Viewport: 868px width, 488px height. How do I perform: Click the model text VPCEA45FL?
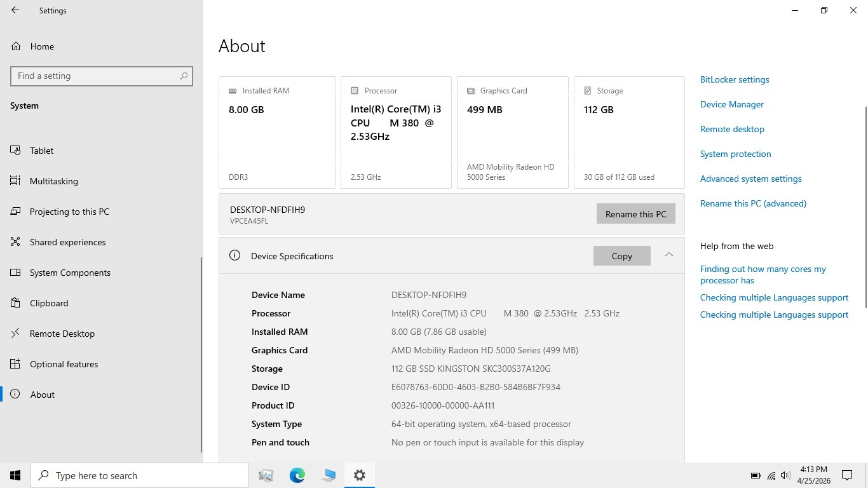pos(249,221)
